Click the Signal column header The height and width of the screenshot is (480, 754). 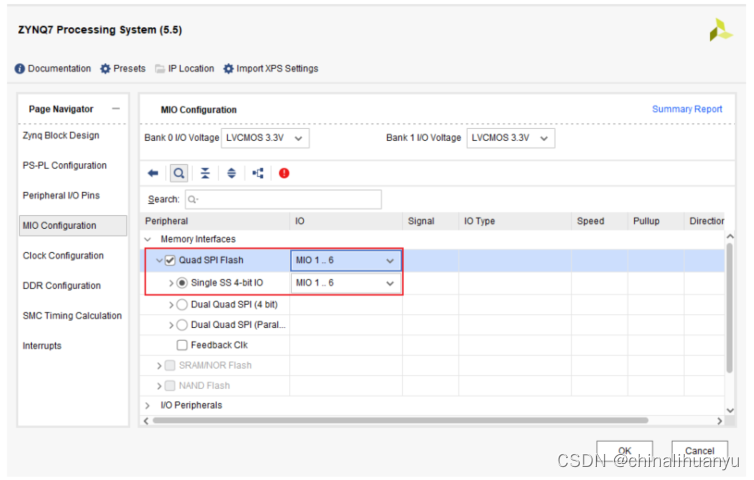click(x=431, y=221)
